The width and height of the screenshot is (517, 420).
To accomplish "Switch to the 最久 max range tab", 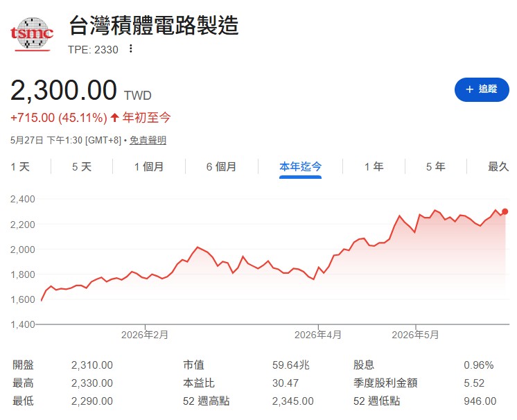I will [x=498, y=167].
